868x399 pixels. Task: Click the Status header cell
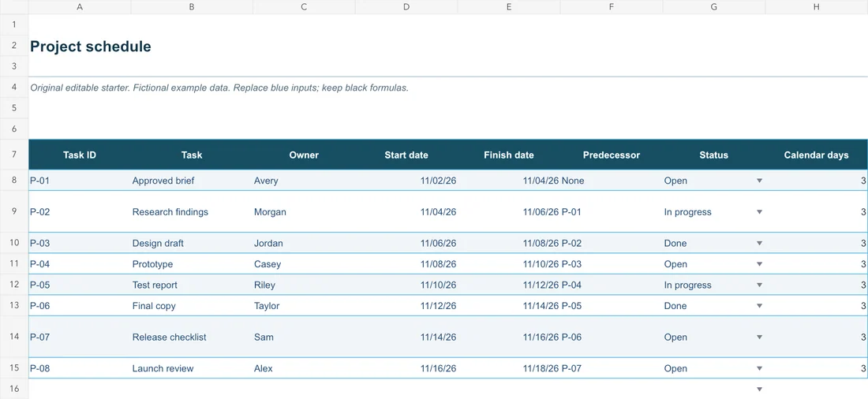click(x=713, y=155)
